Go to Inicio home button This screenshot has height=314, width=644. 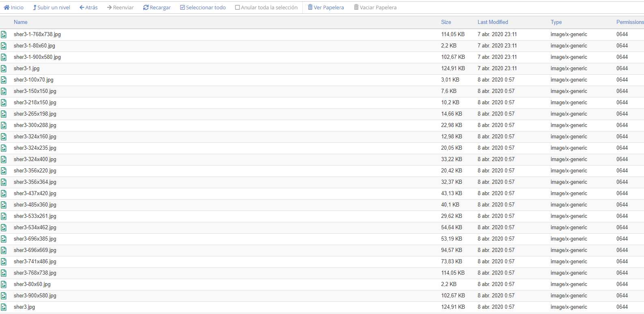(x=14, y=7)
